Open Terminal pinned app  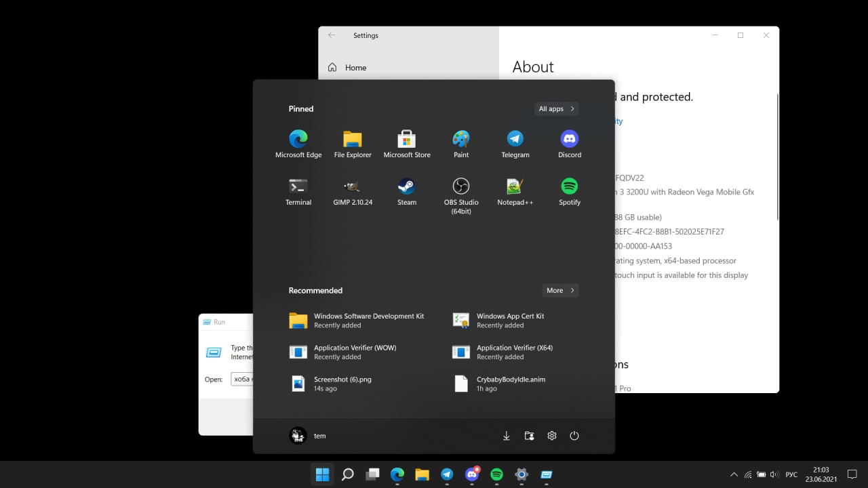(x=298, y=192)
